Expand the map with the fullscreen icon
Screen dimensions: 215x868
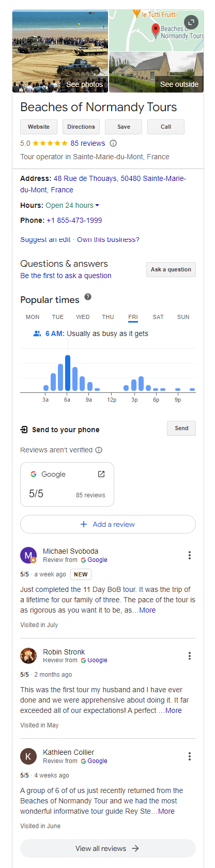[x=191, y=22]
